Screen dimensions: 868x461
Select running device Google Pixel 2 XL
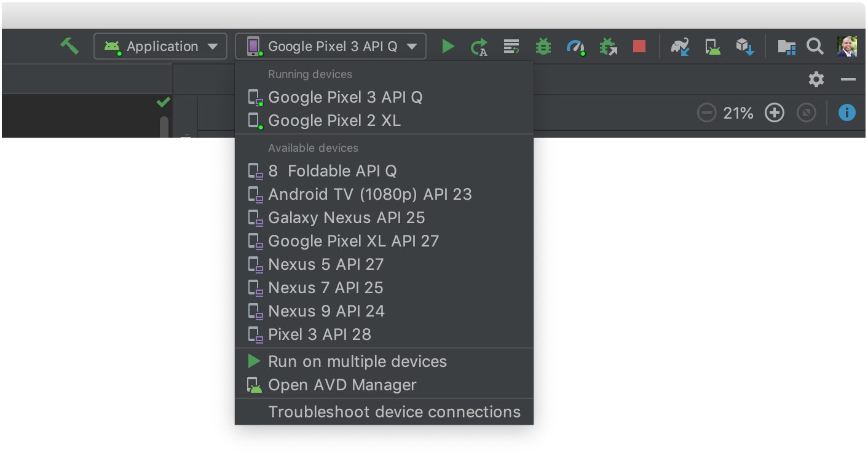tap(384, 120)
